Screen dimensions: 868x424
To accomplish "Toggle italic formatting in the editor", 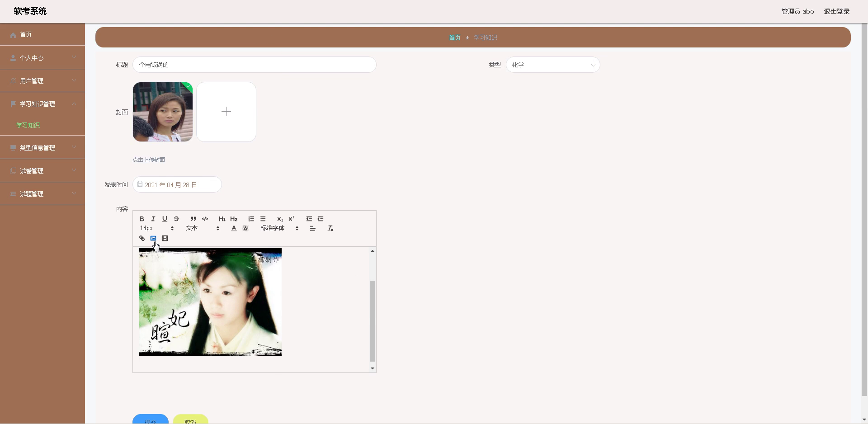I will [153, 219].
